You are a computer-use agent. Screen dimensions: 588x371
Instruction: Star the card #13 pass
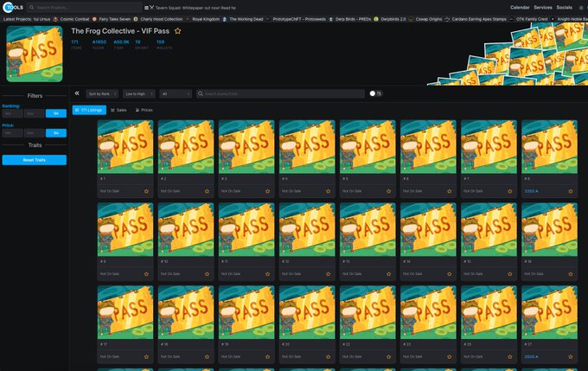pos(389,274)
